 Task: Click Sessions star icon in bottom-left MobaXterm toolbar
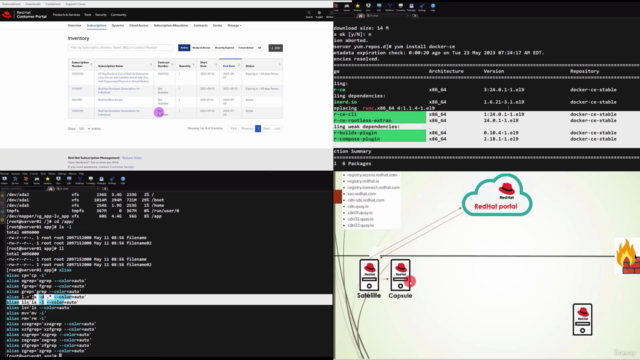pos(47,180)
